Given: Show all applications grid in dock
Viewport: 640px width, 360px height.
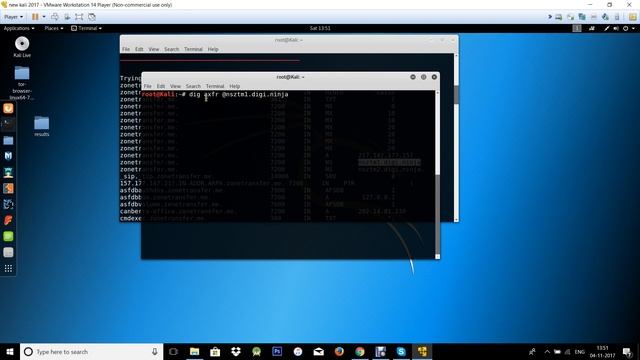Looking at the screenshot, I should 8,268.
